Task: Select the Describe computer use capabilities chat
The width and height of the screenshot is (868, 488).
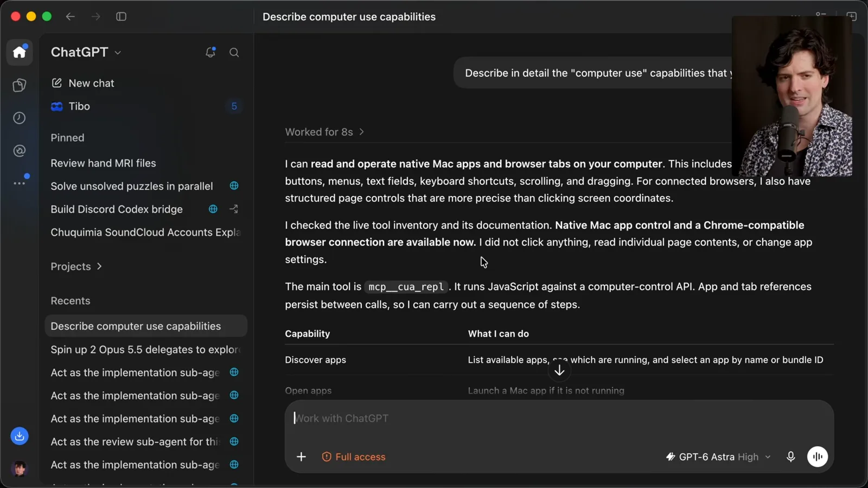Action: tap(145, 326)
